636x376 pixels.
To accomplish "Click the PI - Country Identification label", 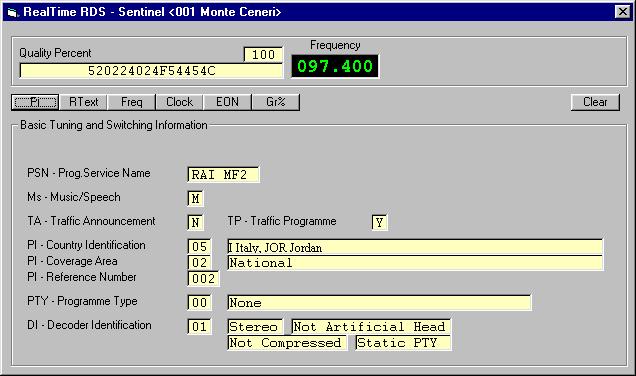I will coord(86,245).
